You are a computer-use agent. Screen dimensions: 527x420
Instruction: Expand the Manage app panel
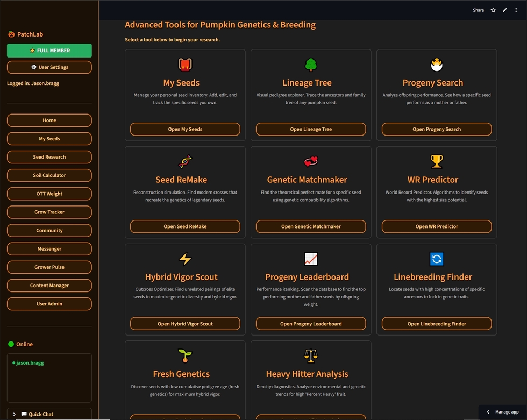502,412
